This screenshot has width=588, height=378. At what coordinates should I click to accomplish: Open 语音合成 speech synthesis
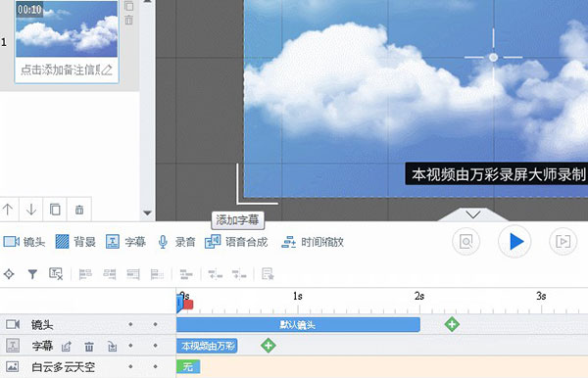click(x=236, y=242)
